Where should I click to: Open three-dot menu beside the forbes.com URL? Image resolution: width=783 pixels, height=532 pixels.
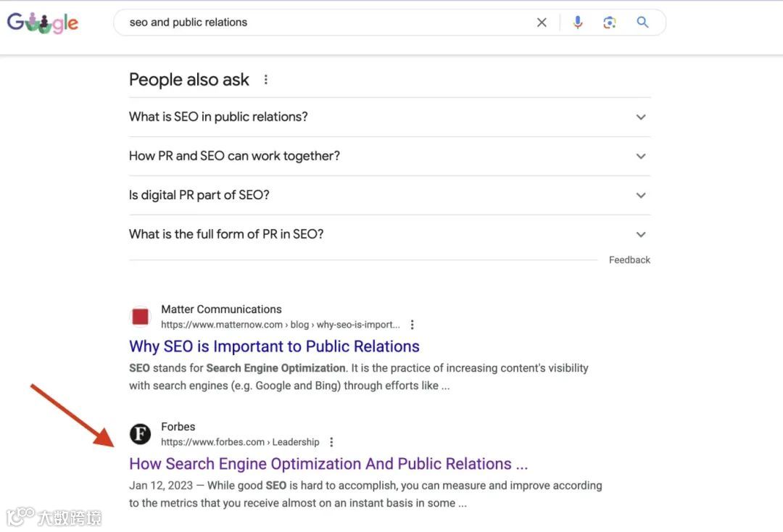coord(331,442)
